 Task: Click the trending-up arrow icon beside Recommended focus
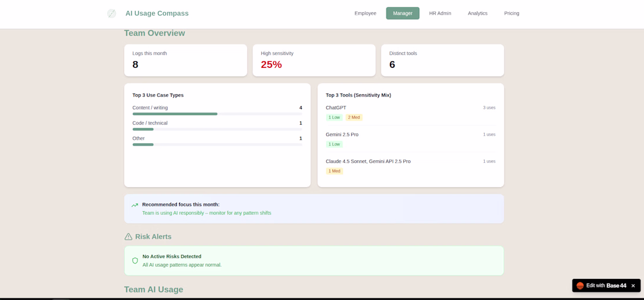tap(135, 205)
